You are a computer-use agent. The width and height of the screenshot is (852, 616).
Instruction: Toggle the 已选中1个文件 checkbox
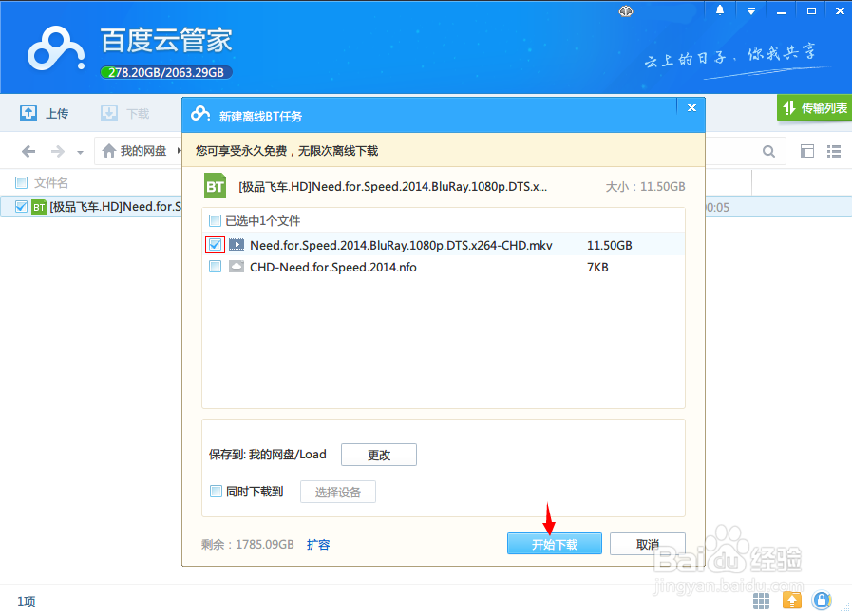216,220
